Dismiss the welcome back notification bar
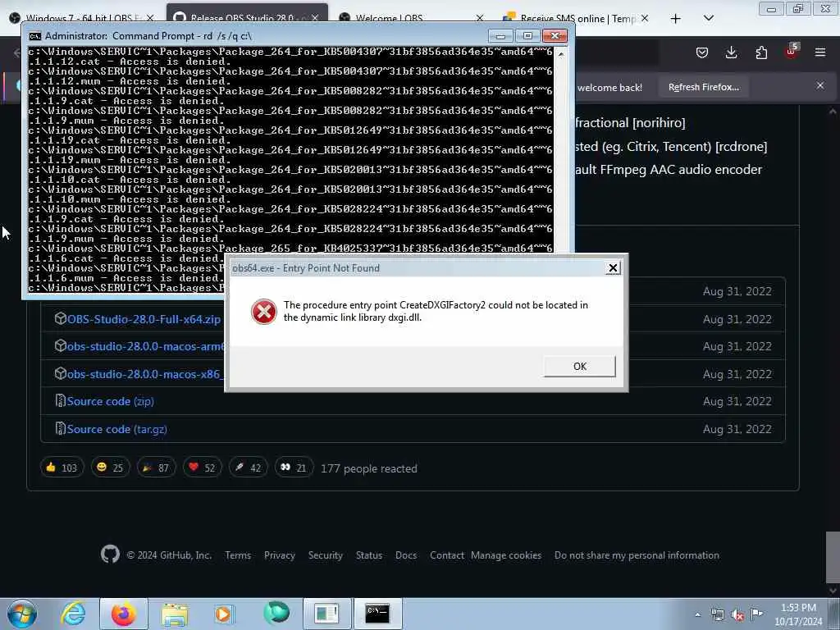This screenshot has height=630, width=840. [820, 85]
